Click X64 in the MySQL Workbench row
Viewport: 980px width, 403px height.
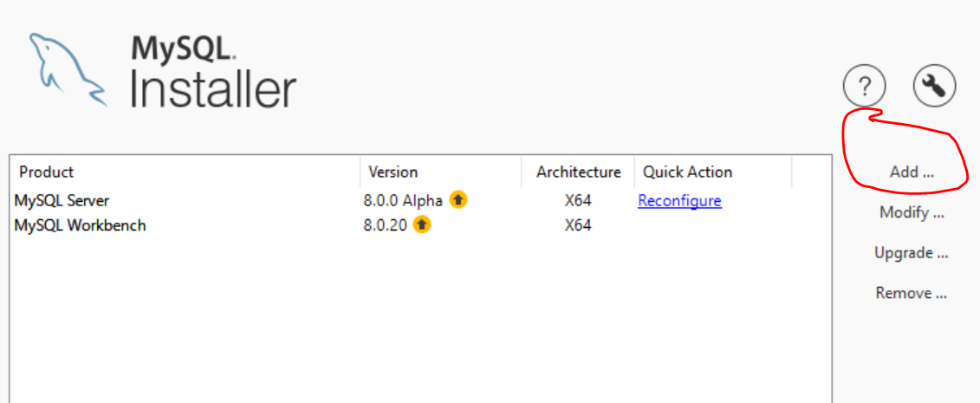tap(578, 224)
